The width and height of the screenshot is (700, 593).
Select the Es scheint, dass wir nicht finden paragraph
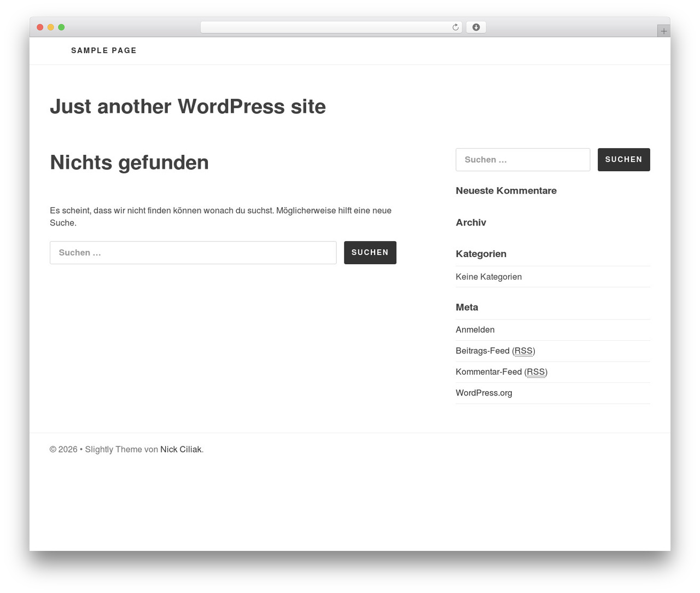221,217
